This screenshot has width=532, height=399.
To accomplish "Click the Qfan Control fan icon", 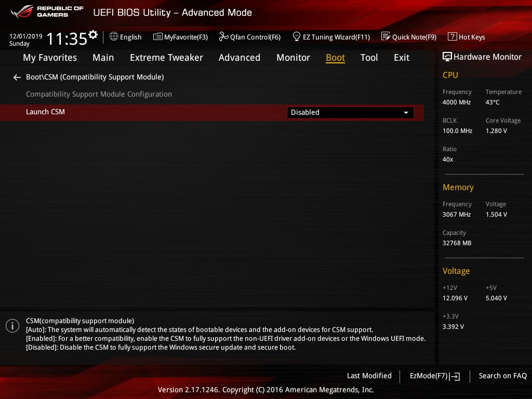I will [x=223, y=36].
